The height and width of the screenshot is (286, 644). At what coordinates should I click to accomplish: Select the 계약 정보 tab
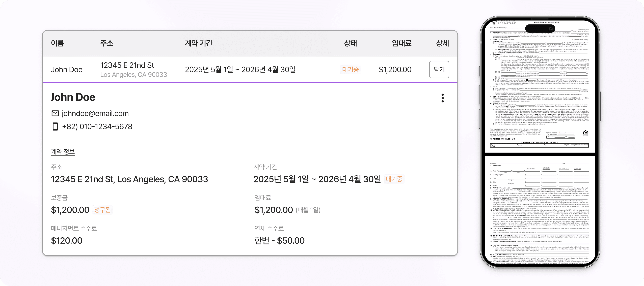[63, 152]
